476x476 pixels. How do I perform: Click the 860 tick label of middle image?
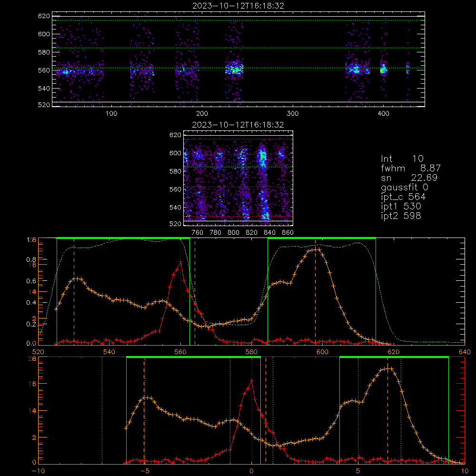pyautogui.click(x=288, y=233)
